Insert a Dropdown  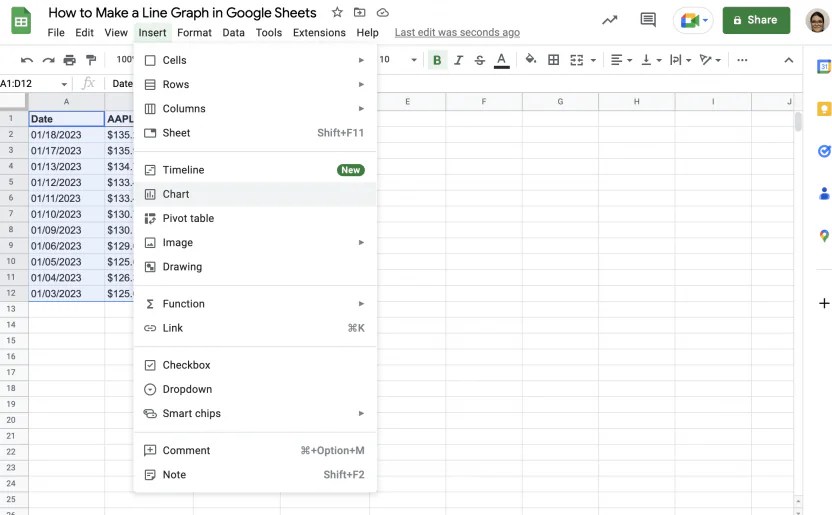coord(255,389)
